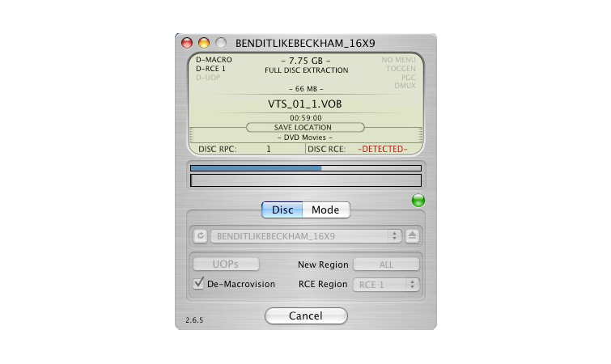Click the empty lower progress bar
Viewport: 611px width, 364px height.
(306, 180)
